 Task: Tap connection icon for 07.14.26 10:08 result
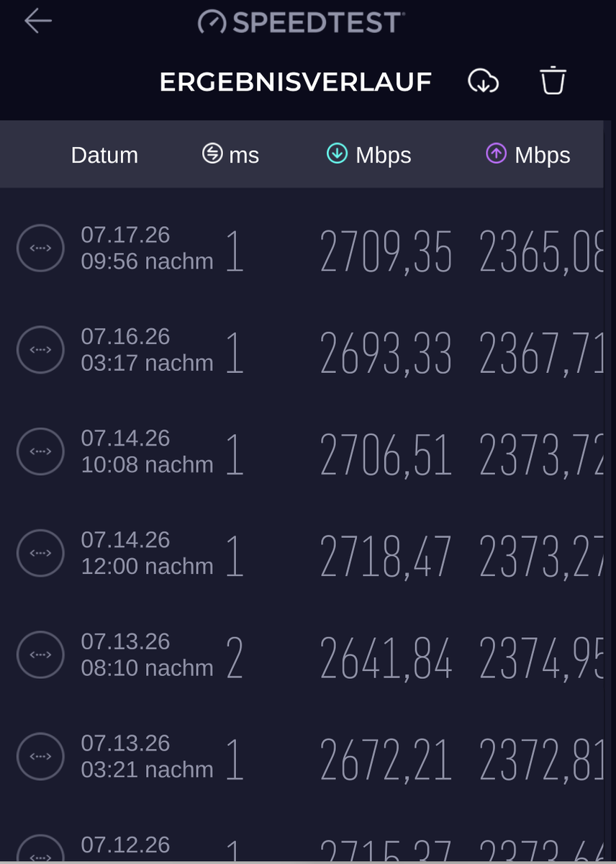(x=40, y=451)
